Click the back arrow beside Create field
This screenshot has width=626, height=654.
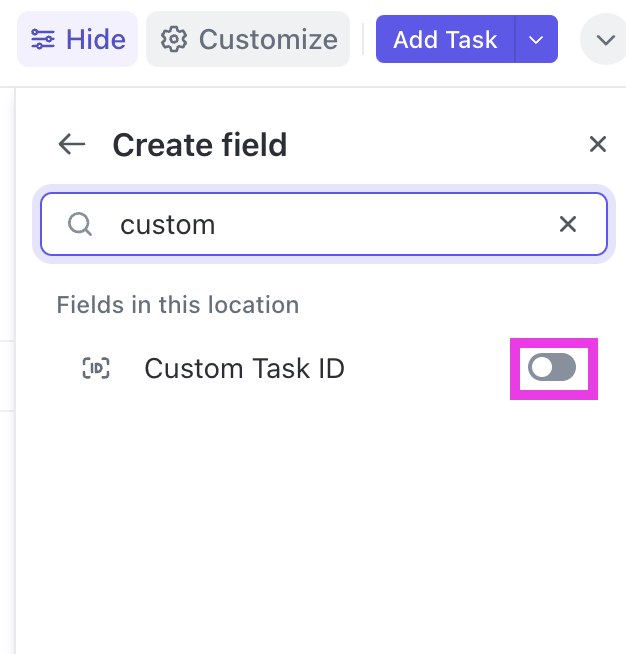tap(72, 145)
